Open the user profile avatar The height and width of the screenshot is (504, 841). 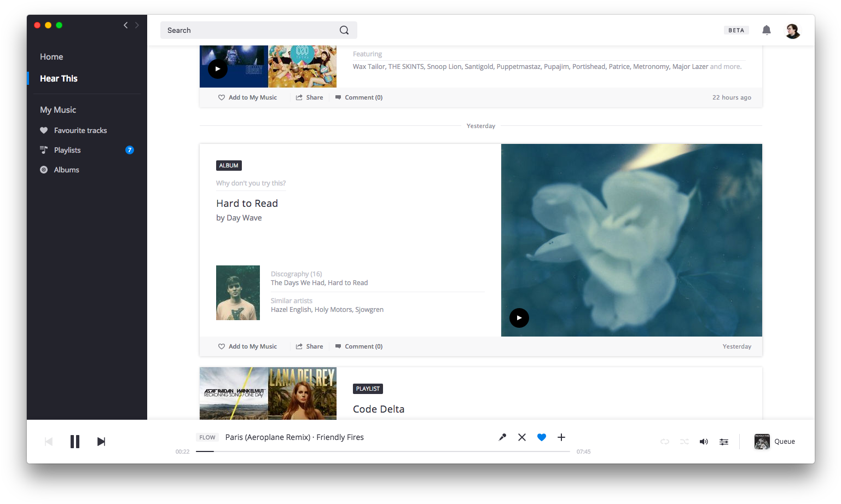pos(793,31)
